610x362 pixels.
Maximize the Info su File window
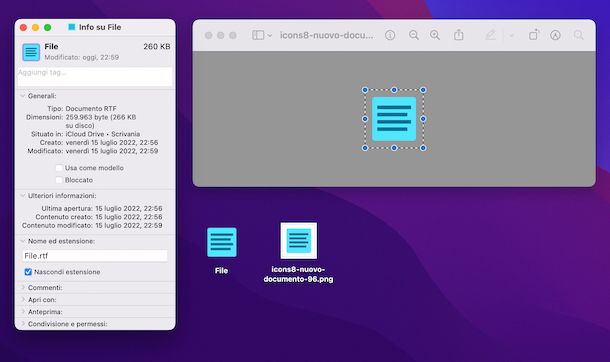click(x=47, y=27)
